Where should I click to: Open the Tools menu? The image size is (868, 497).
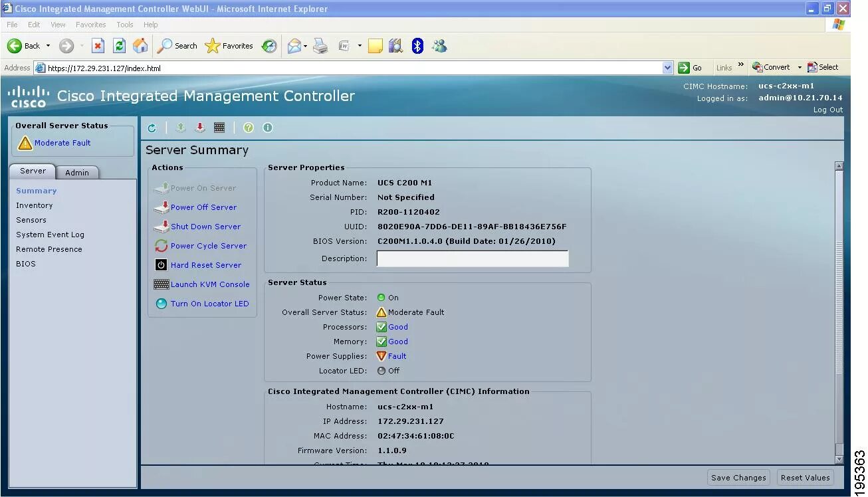click(125, 25)
